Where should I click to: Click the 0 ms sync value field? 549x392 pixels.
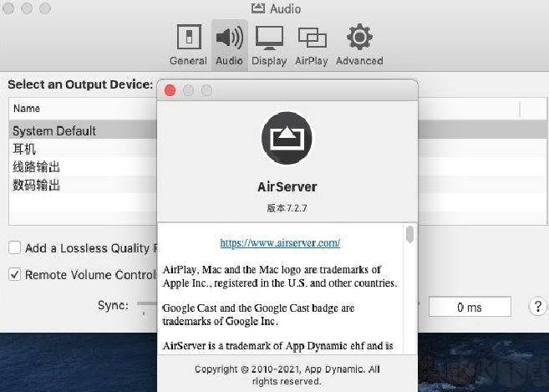click(x=470, y=307)
